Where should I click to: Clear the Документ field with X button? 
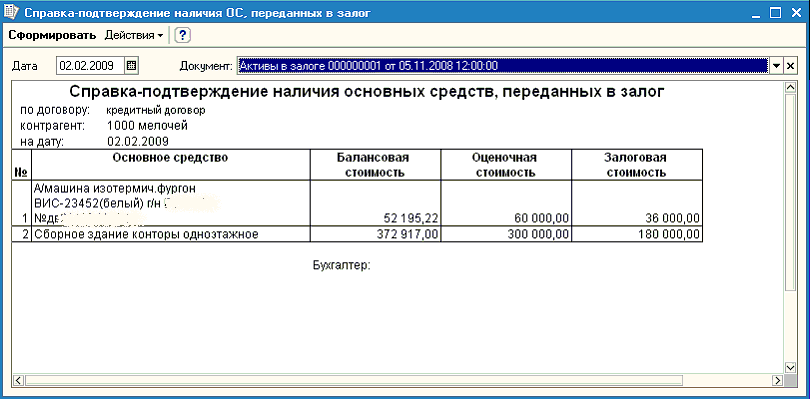tap(790, 66)
